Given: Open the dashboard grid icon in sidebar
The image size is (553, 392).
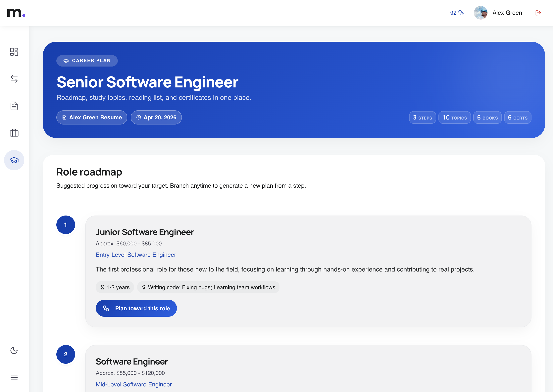Looking at the screenshot, I should coord(14,52).
